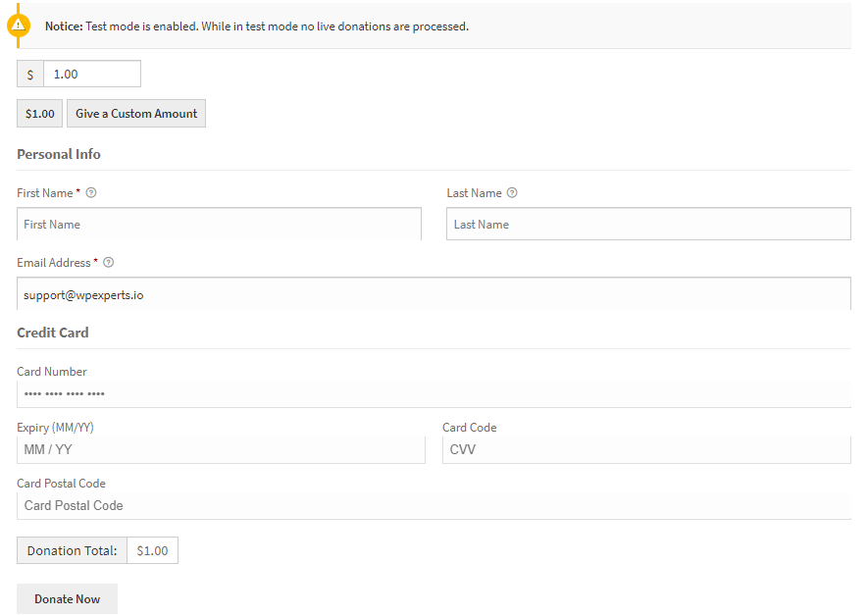Viewport: 868px width, 616px height.
Task: Choose Give a Custom Amount
Action: pos(136,114)
